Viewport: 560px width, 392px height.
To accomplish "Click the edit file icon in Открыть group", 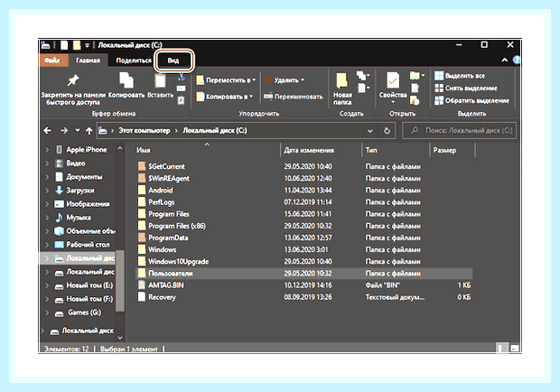I will (415, 88).
